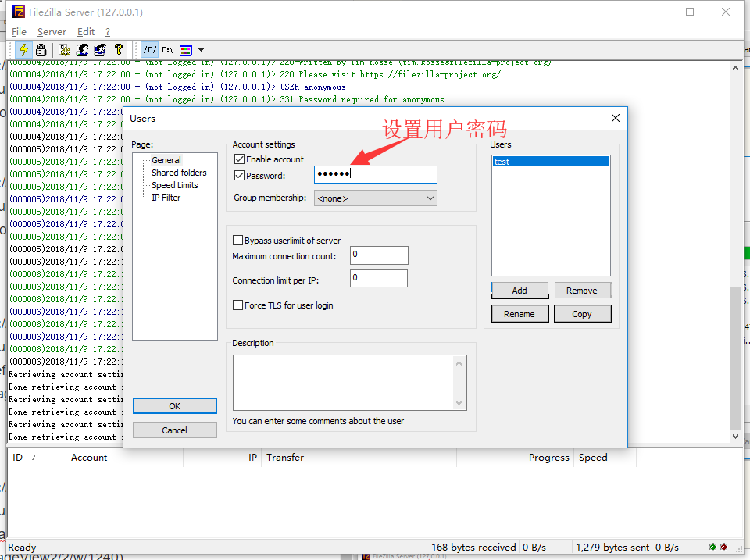Click the Progress column header
Image resolution: width=750 pixels, height=560 pixels.
[x=515, y=458]
